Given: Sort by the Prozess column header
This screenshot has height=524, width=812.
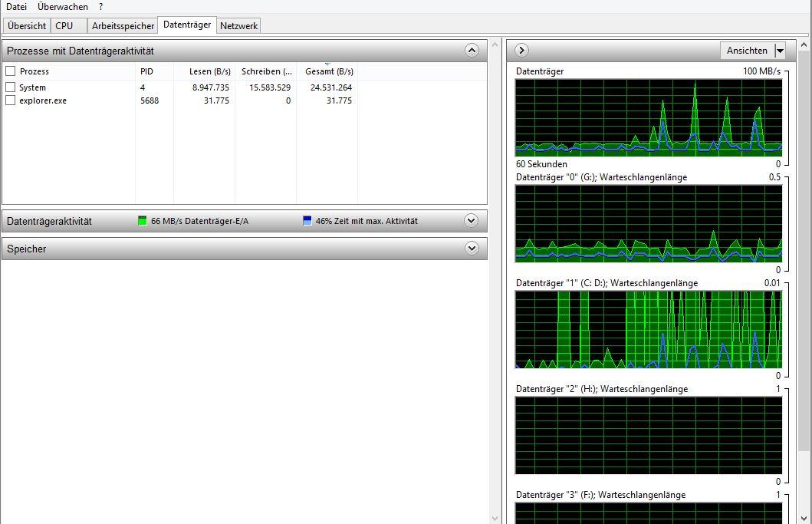Looking at the screenshot, I should pyautogui.click(x=35, y=71).
